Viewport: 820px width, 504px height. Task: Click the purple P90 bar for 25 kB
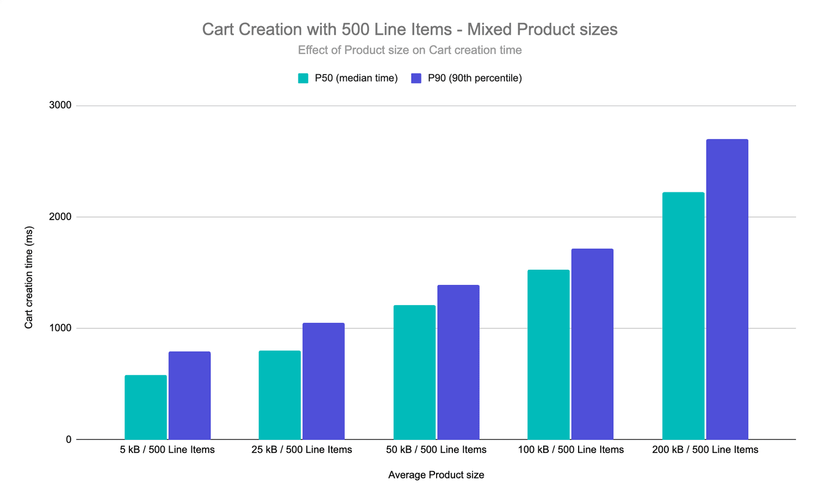click(324, 381)
